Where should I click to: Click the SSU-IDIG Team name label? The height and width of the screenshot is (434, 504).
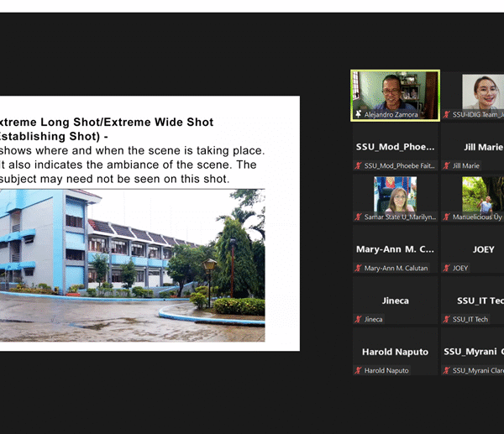tap(478, 114)
